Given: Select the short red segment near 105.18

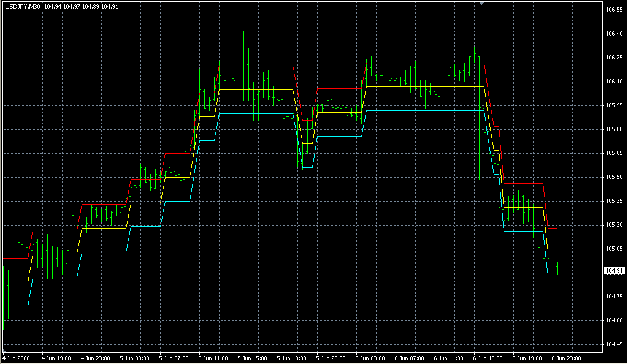Looking at the screenshot, I should pos(552,228).
